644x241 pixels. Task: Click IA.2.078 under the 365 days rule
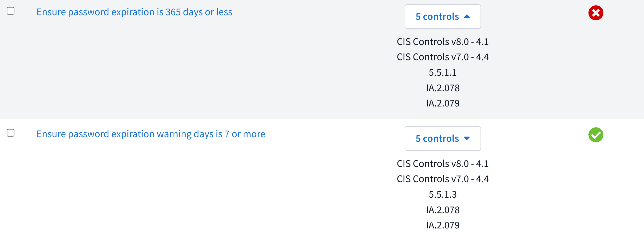443,88
